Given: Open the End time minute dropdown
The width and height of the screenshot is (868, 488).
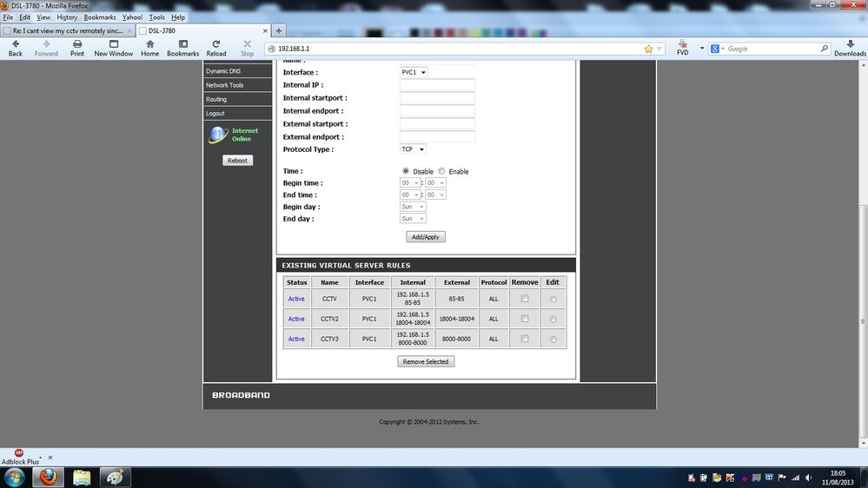Looking at the screenshot, I should [435, 195].
